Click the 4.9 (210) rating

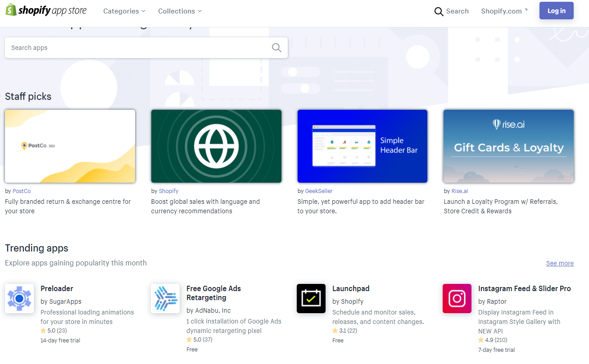[493, 340]
